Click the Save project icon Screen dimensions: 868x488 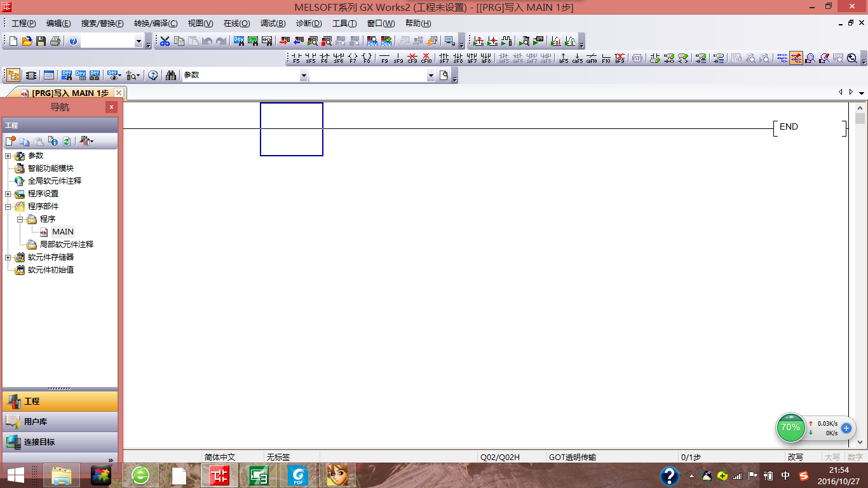tap(41, 41)
